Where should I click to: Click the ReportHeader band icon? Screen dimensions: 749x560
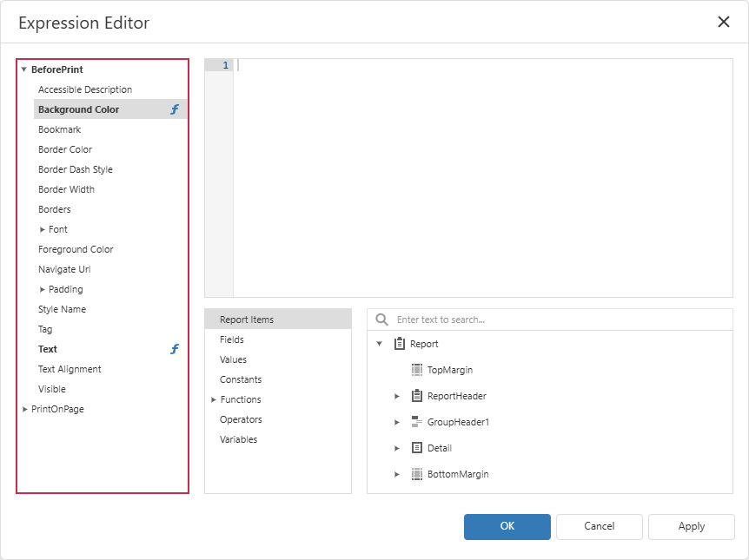click(x=417, y=396)
